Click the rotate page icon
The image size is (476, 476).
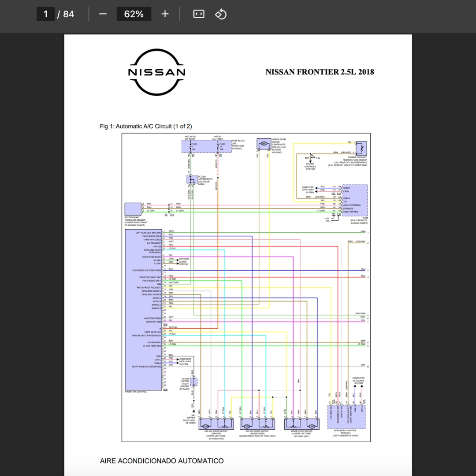(x=221, y=14)
